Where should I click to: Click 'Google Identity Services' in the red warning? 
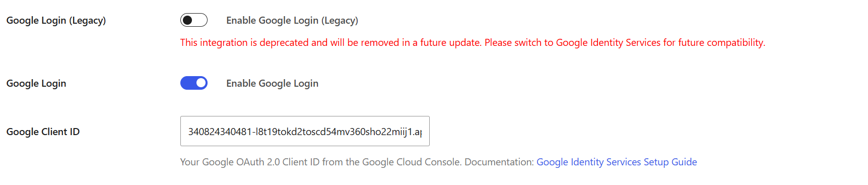[608, 42]
